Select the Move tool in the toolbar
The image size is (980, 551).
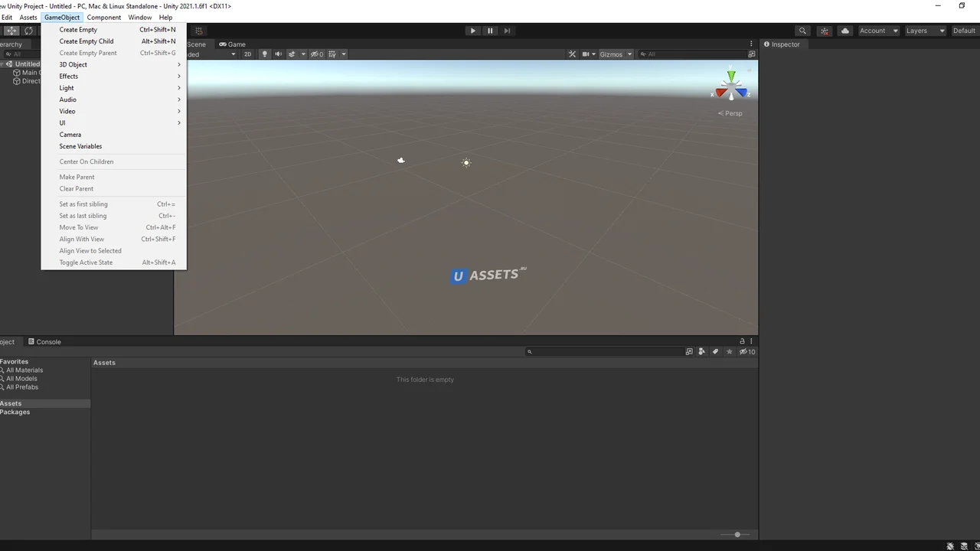(11, 31)
